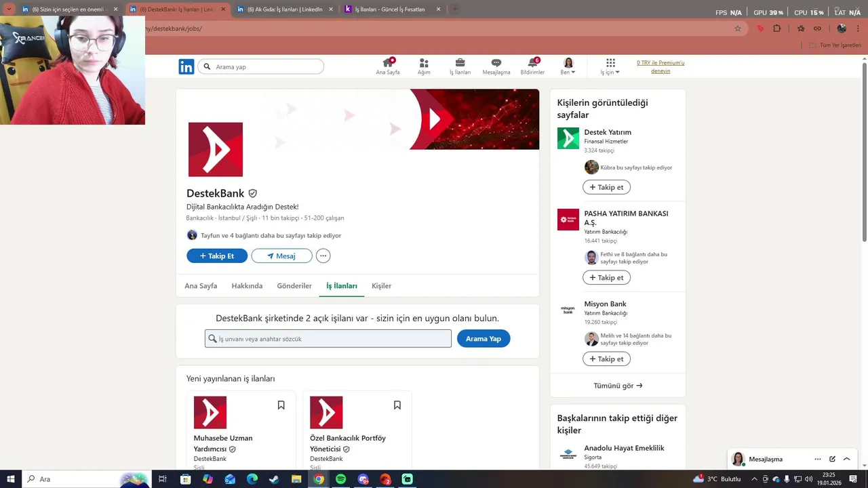Open İş İlanları briefcase icon in navbar
This screenshot has height=488, width=868.
[x=460, y=66]
